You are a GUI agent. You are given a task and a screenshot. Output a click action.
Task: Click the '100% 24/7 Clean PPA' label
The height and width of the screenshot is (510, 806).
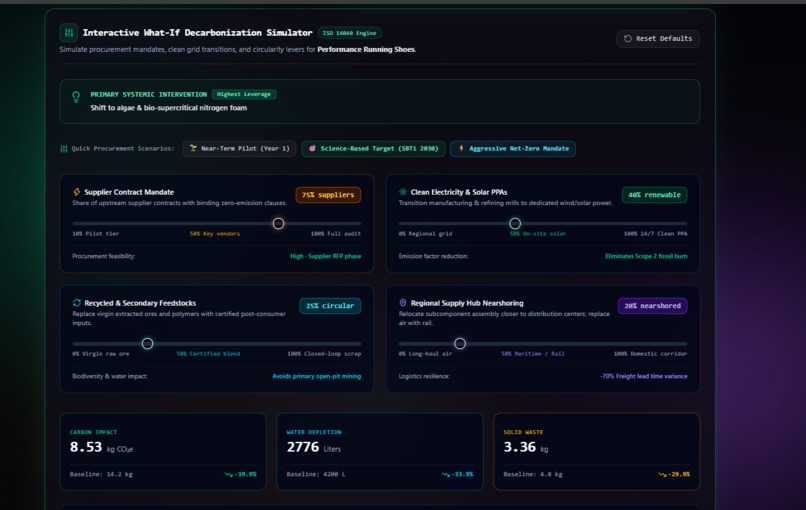[655, 234]
